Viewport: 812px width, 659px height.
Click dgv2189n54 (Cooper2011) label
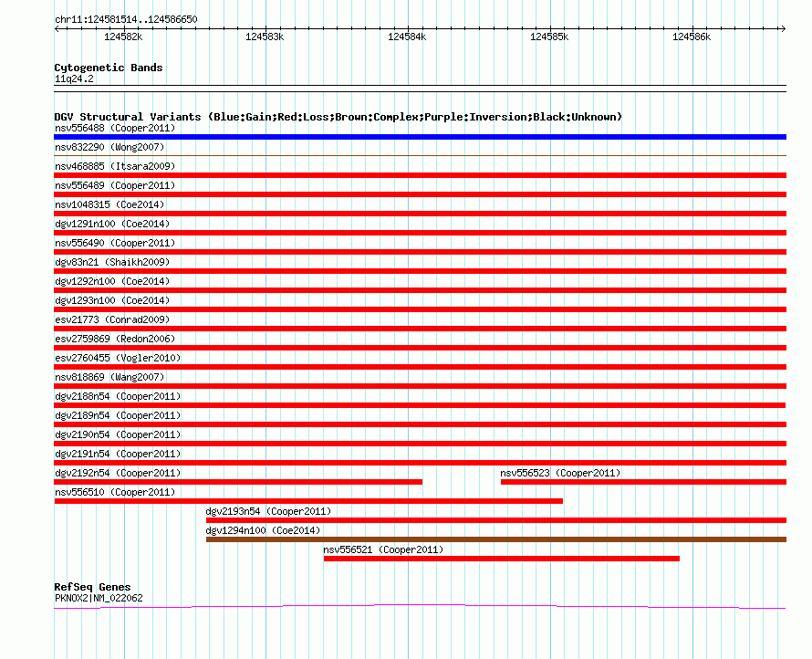[118, 415]
